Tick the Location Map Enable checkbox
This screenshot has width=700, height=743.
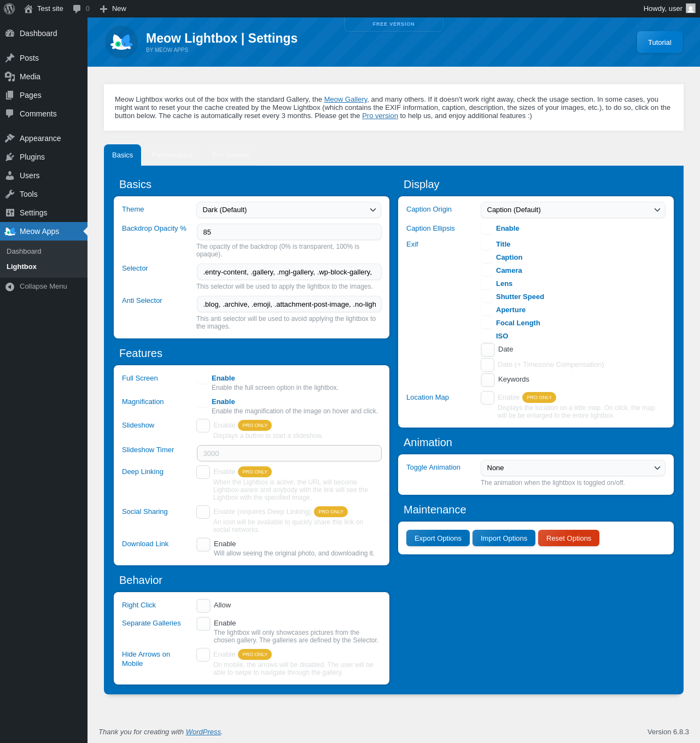pos(487,397)
